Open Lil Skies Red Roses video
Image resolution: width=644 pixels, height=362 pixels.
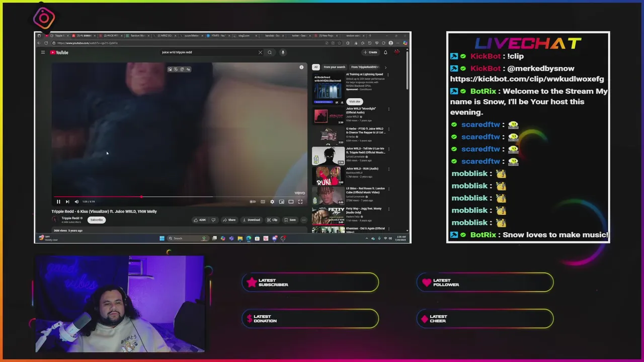[x=328, y=196]
